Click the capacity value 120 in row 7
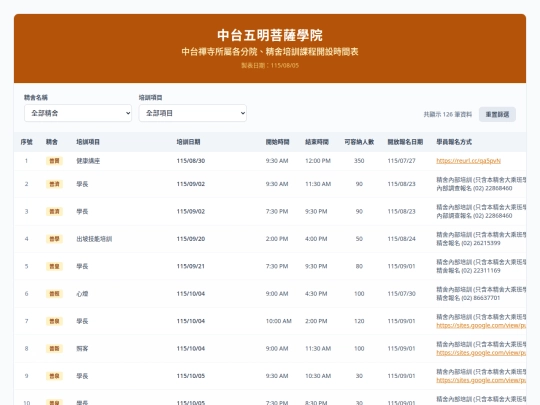 click(359, 321)
